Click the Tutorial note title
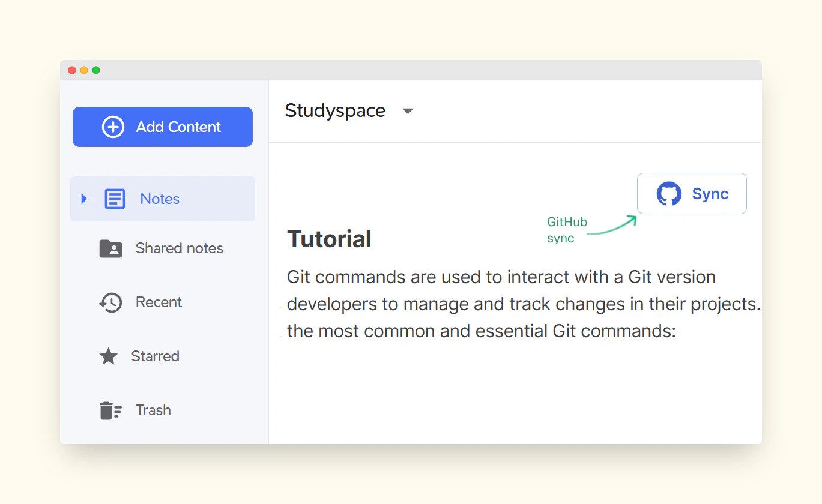 (329, 238)
